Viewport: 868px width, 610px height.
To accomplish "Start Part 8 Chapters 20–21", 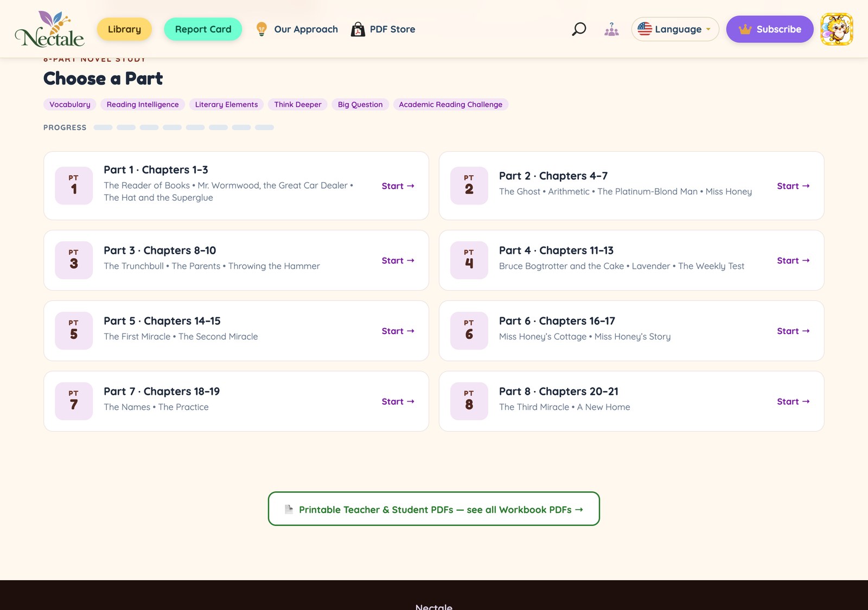I will tap(793, 402).
